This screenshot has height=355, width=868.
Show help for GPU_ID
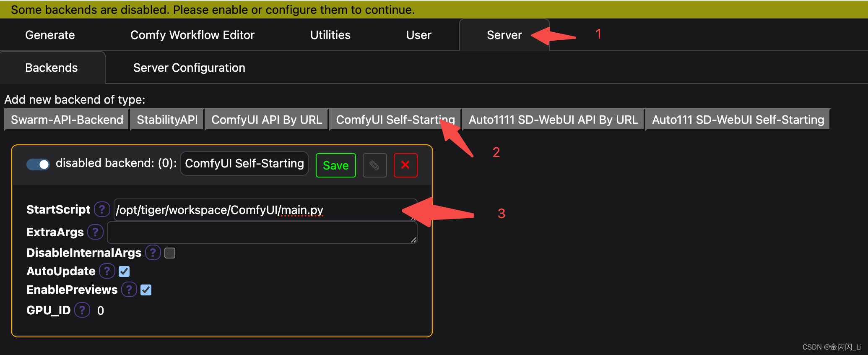tap(82, 310)
